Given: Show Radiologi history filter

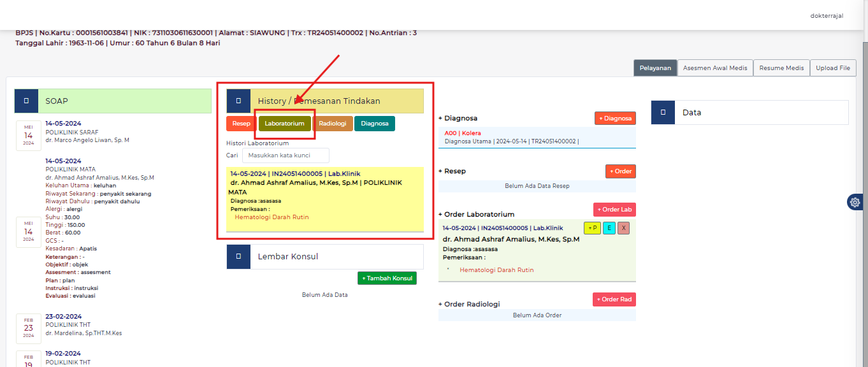Looking at the screenshot, I should point(333,124).
